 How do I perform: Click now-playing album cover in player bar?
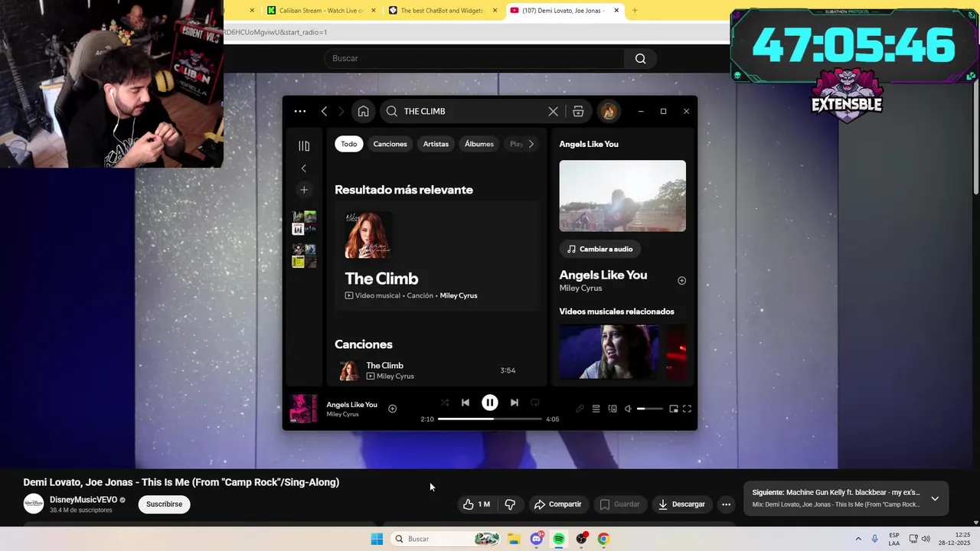point(303,409)
